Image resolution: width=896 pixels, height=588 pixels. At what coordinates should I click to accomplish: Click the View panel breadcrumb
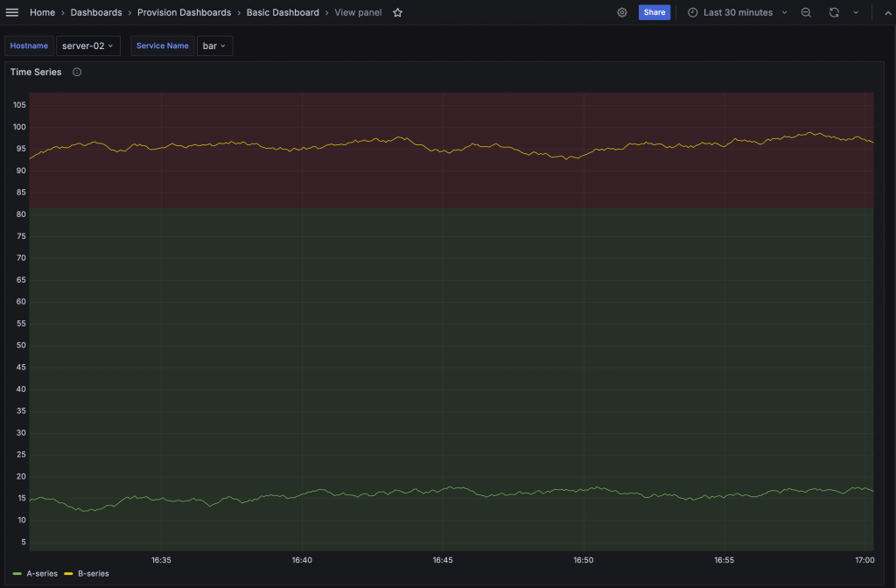point(358,12)
